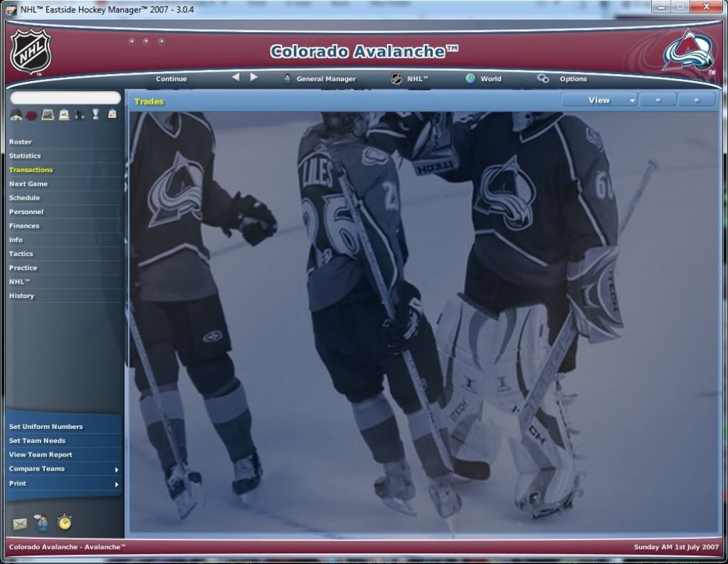
Task: Click the NHL shield logo
Action: click(31, 51)
